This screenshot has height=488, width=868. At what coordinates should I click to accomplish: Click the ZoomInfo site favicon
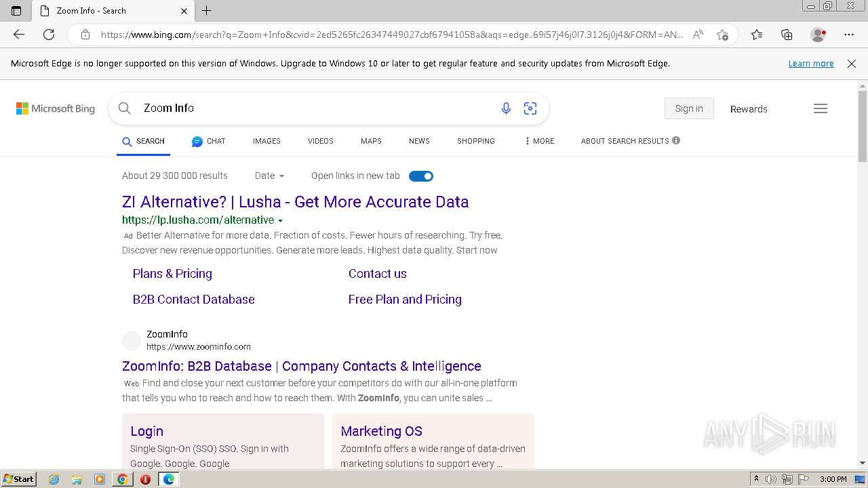(x=132, y=340)
